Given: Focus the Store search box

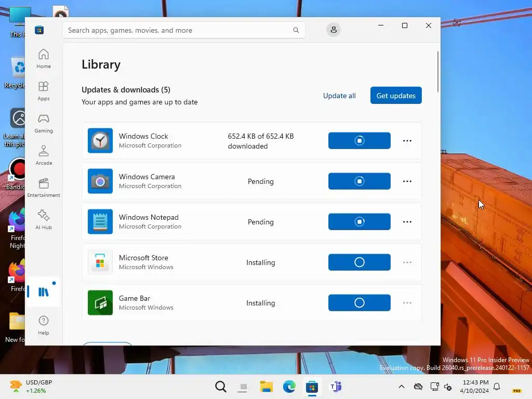Looking at the screenshot, I should tap(184, 30).
